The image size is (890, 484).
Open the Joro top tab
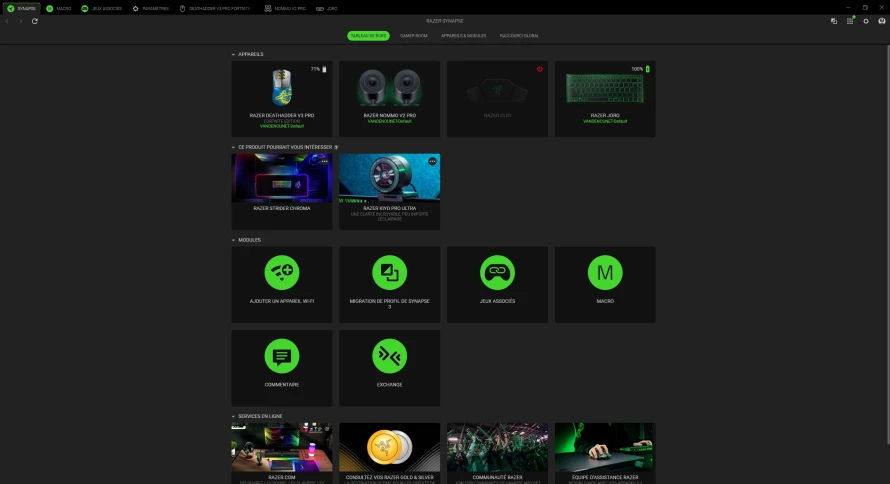(x=327, y=9)
